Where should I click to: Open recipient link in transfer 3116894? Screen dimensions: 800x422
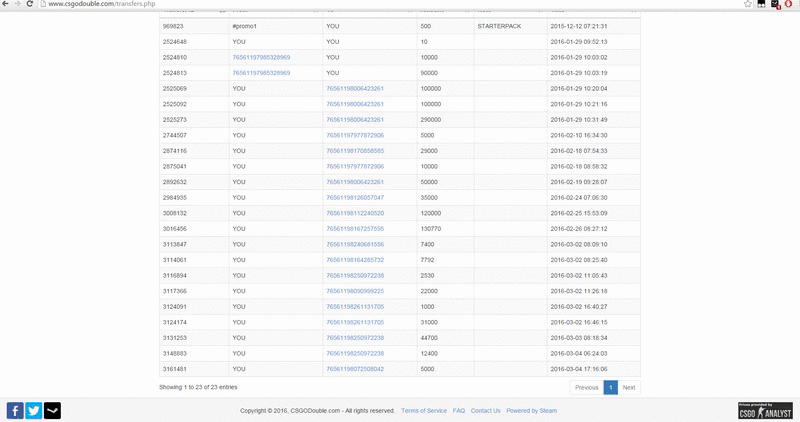(355, 276)
